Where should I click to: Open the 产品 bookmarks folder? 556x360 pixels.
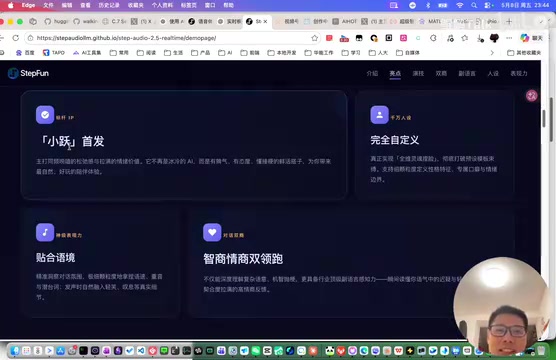(200, 52)
